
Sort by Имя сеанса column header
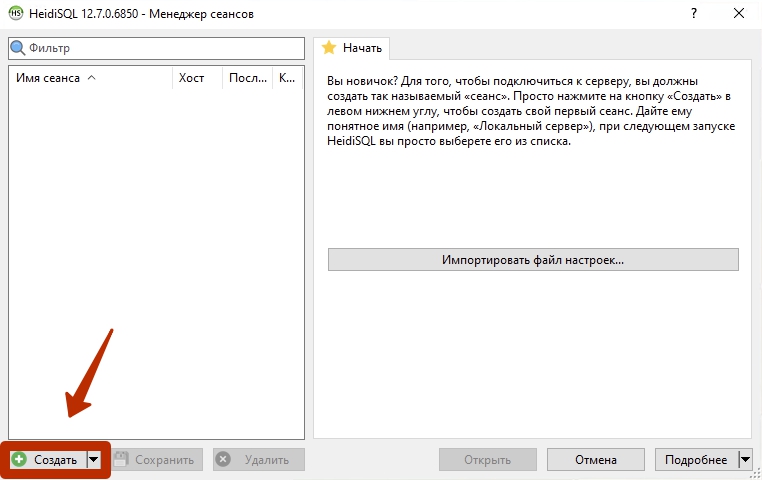90,78
